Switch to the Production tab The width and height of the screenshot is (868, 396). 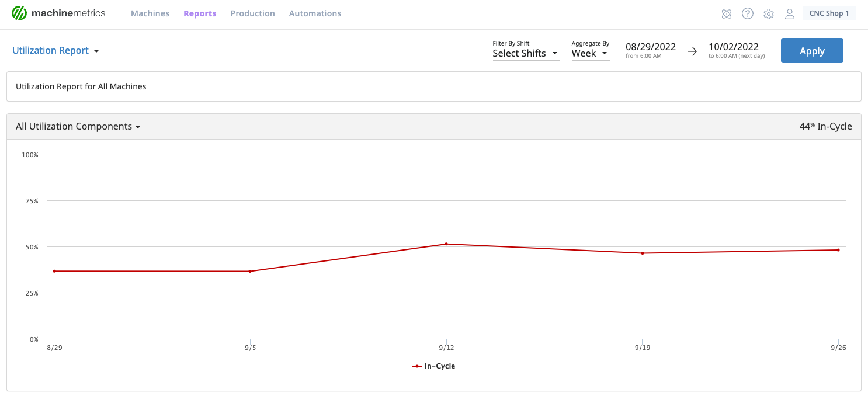pos(252,13)
